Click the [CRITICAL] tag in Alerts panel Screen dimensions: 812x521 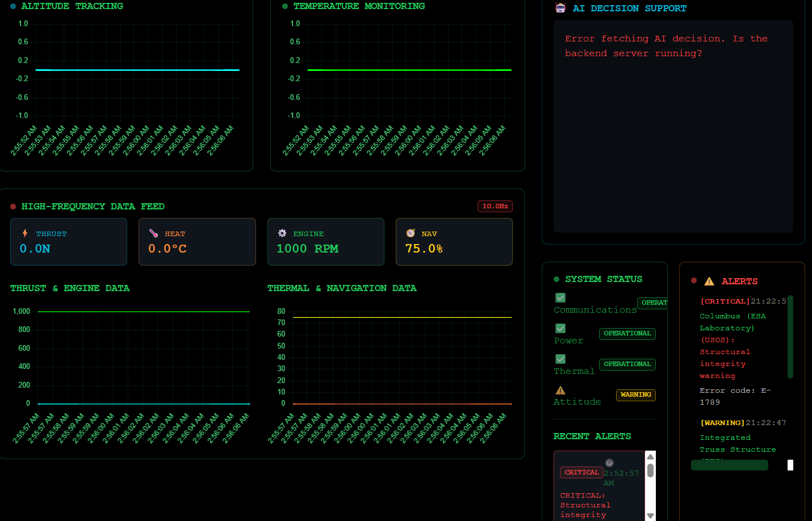click(x=725, y=301)
